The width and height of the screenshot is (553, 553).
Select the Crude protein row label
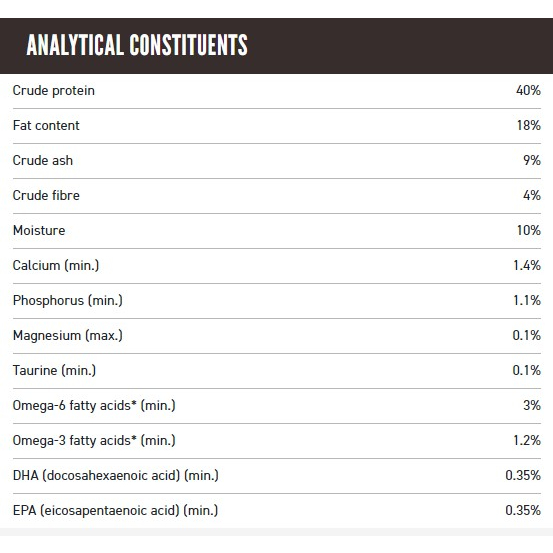[54, 91]
